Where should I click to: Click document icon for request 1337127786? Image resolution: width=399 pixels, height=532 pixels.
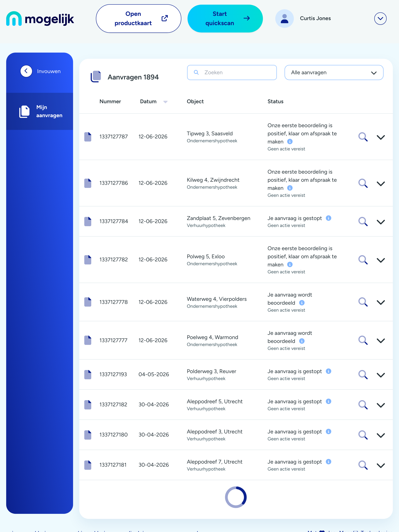tap(88, 183)
